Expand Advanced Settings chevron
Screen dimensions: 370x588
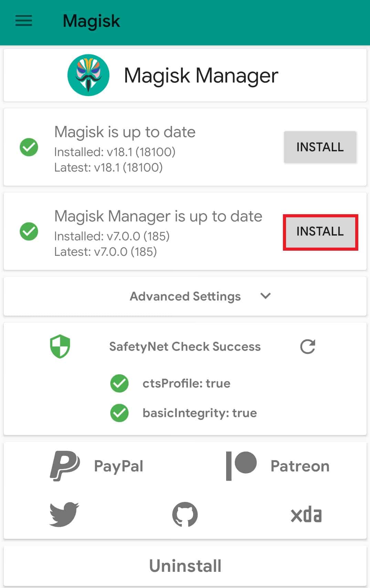(x=265, y=296)
